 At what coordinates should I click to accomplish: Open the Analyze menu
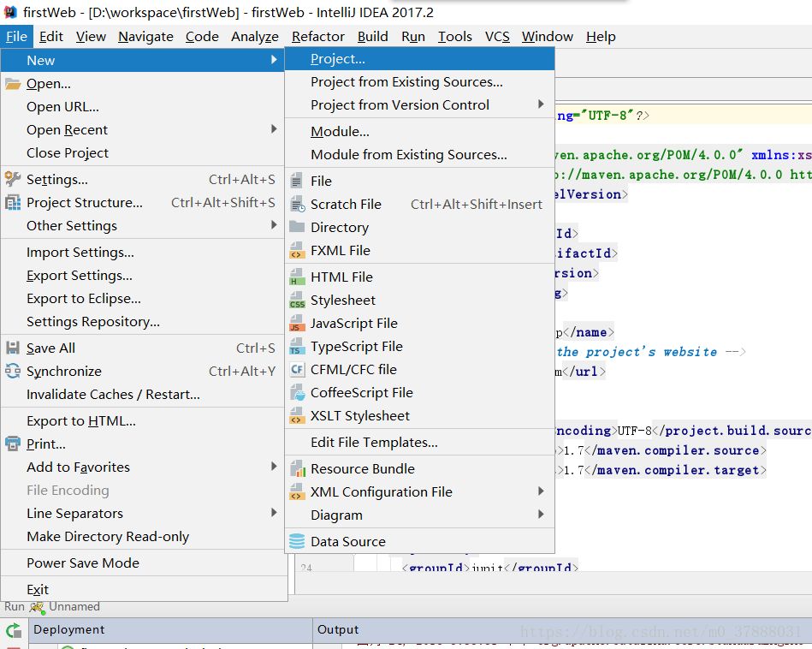[x=255, y=37]
